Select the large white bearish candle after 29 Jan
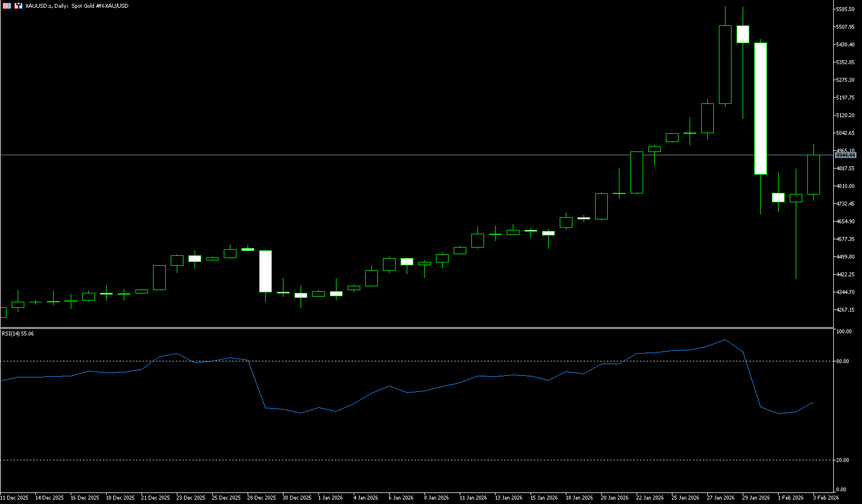Viewport: 862px width, 504px height. pos(760,108)
